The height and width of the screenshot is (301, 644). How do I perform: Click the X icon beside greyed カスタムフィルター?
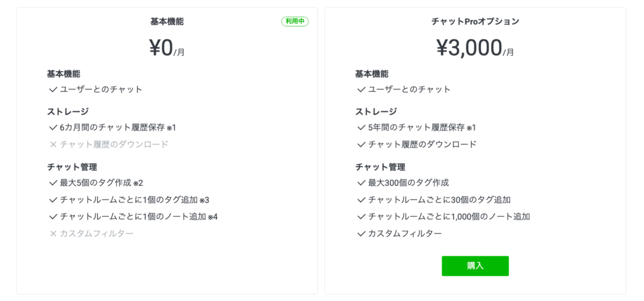[53, 234]
